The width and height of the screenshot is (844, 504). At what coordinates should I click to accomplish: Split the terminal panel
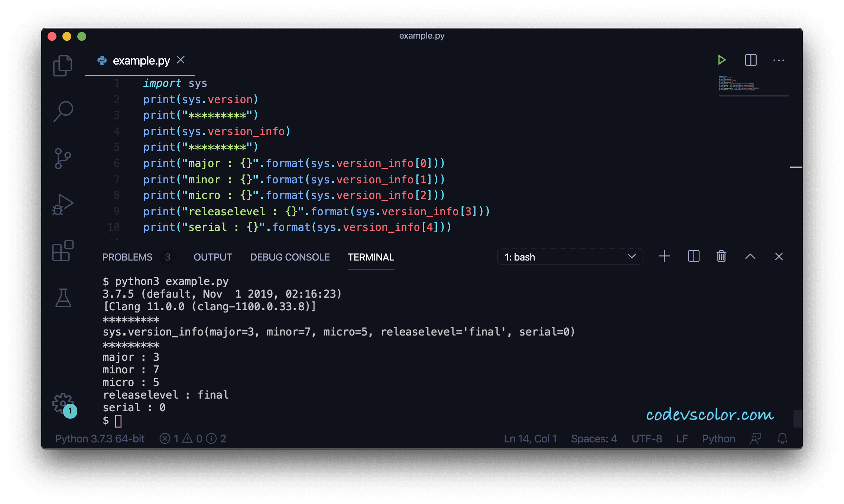point(693,256)
